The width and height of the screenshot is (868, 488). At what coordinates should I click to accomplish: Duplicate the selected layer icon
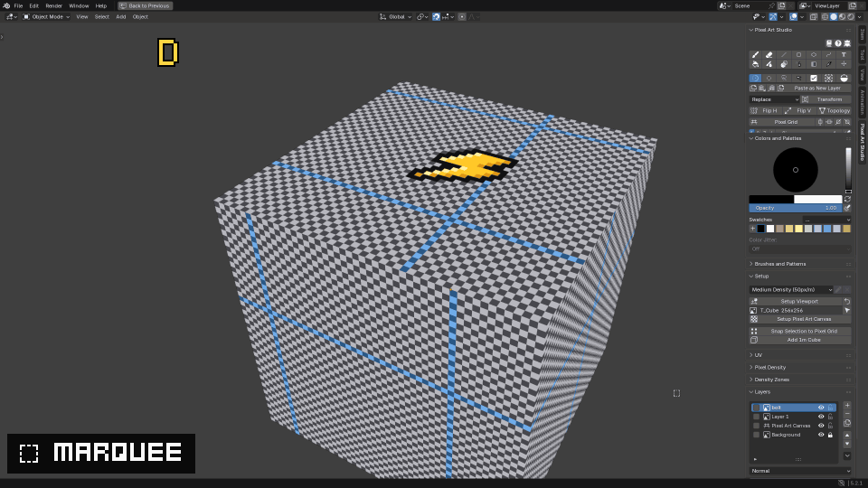pos(847,423)
